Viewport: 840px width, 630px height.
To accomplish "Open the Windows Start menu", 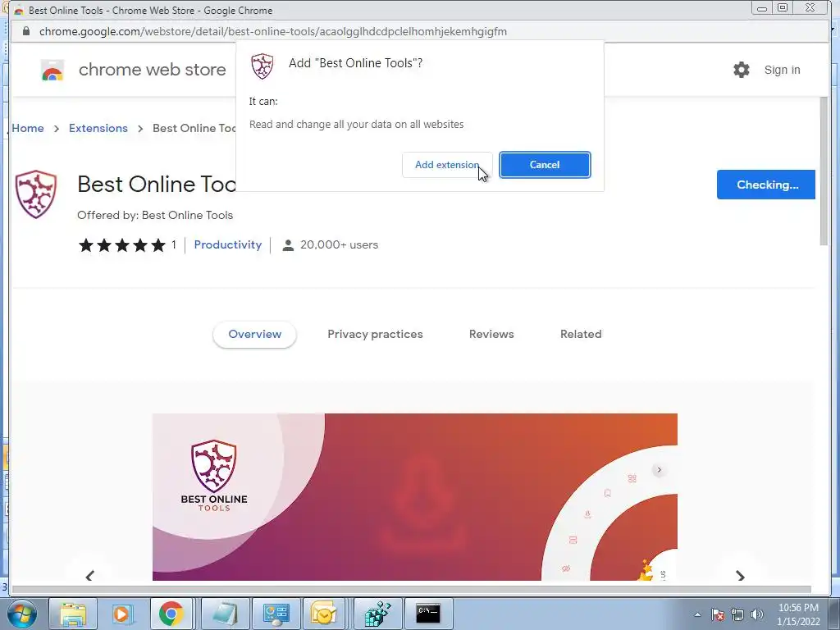I will click(22, 614).
